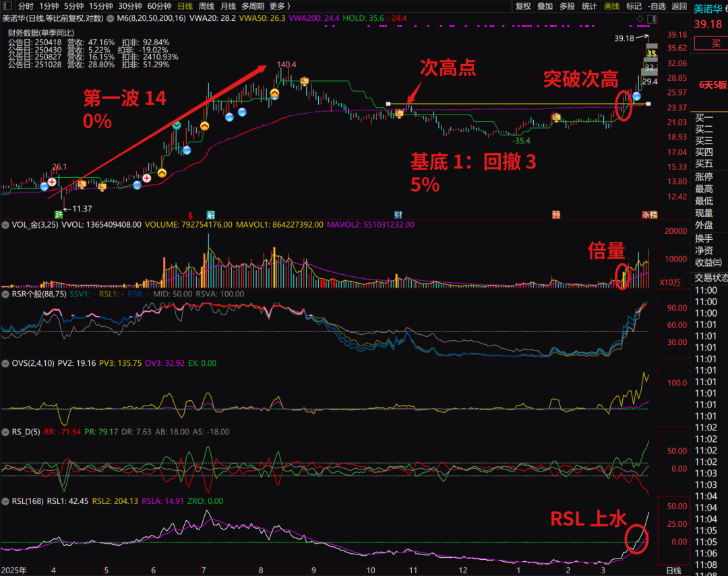The width and height of the screenshot is (728, 576).
Task: Expand the 更多 periods menu
Action: point(280,6)
